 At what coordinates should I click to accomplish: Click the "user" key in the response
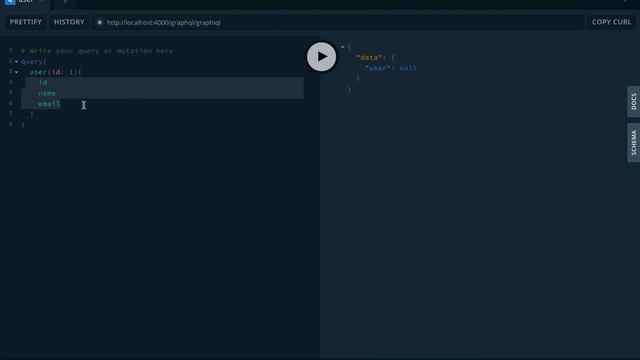tap(378, 68)
